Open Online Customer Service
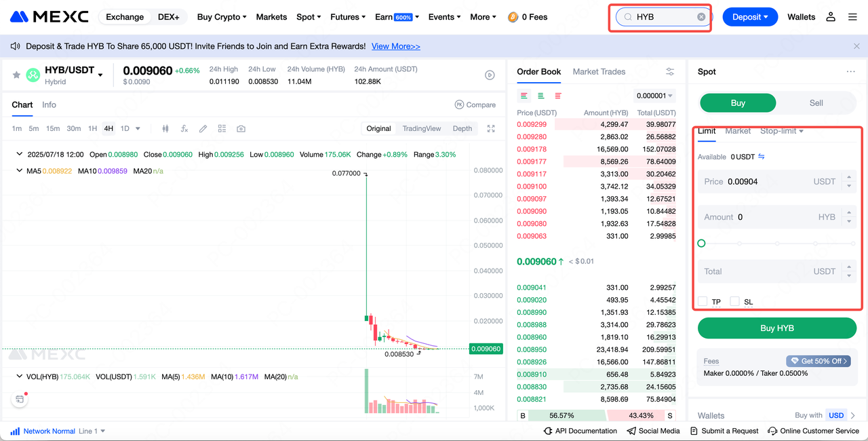Viewport: 868px width, 441px height. click(x=814, y=431)
